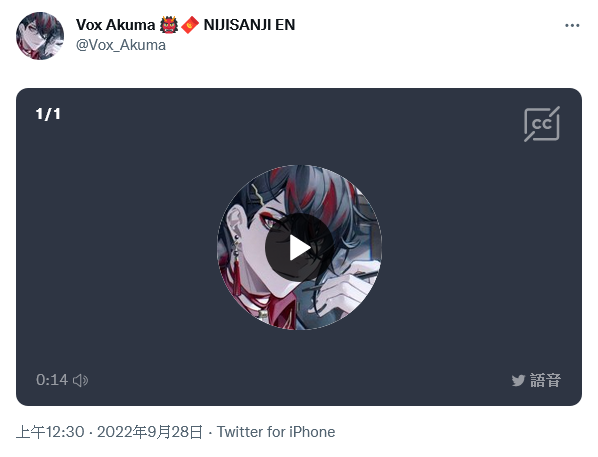Open Vox Akuma's profile picture

tap(40, 36)
